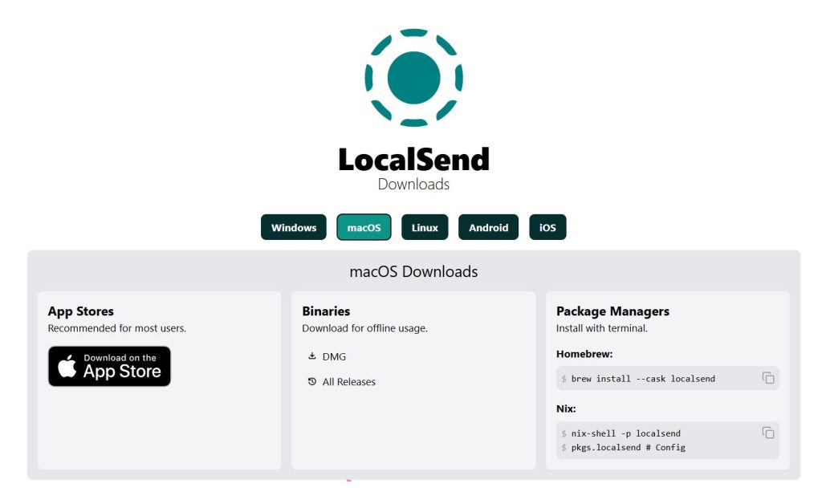Viewport: 822px width, 504px height.
Task: Click the history icon beside All Releases
Action: pos(312,382)
